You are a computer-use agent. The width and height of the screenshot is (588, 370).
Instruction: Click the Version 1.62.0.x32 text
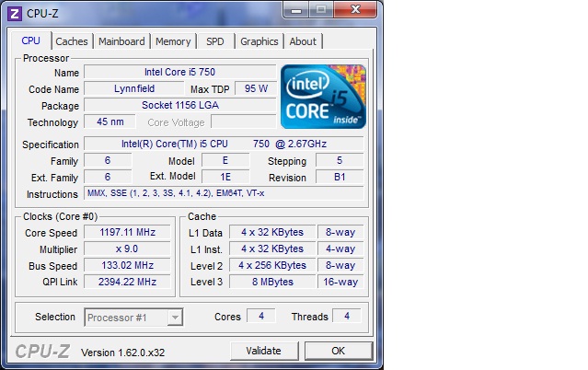pyautogui.click(x=122, y=353)
